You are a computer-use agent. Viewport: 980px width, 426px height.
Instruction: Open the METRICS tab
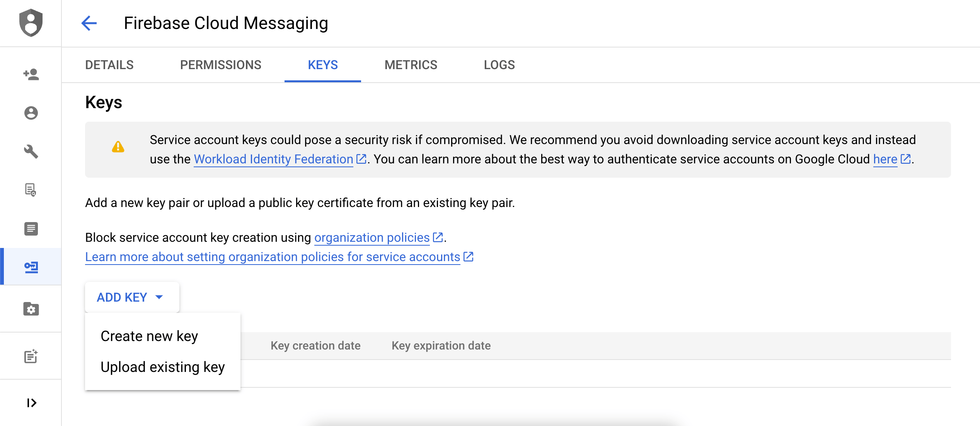411,65
